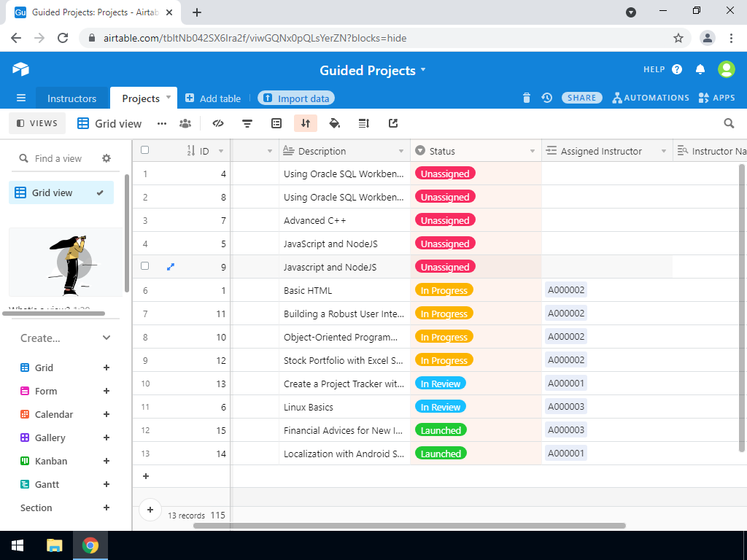The image size is (747, 560).
Task: Open the share view export icon
Action: 393,124
